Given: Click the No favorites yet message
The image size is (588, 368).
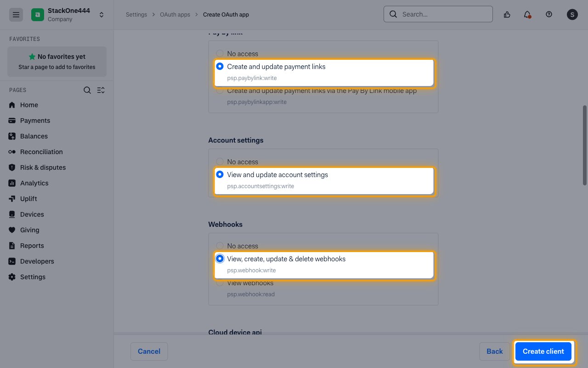Looking at the screenshot, I should pos(62,57).
